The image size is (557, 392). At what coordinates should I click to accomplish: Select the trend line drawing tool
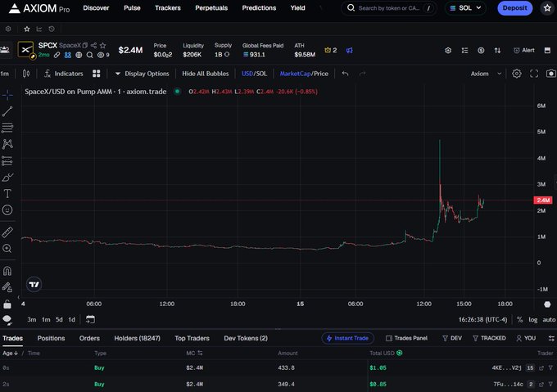pyautogui.click(x=7, y=111)
